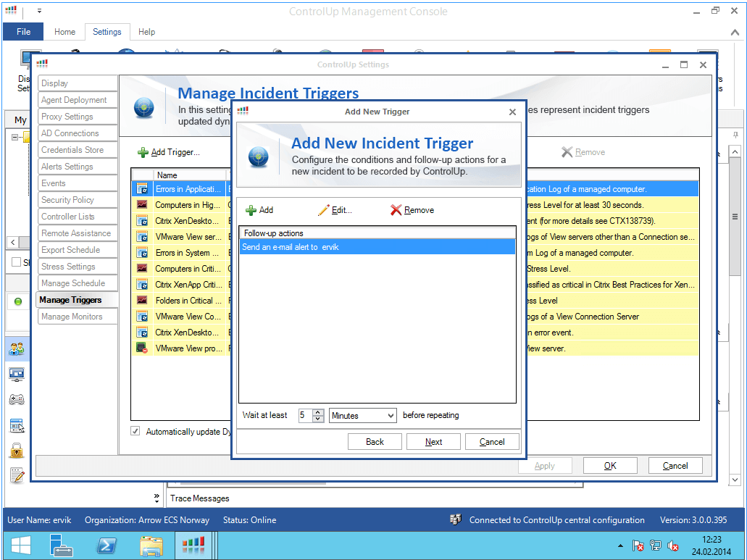The image size is (747, 560).
Task: Open the padlock icon in left sidebar
Action: click(x=17, y=450)
